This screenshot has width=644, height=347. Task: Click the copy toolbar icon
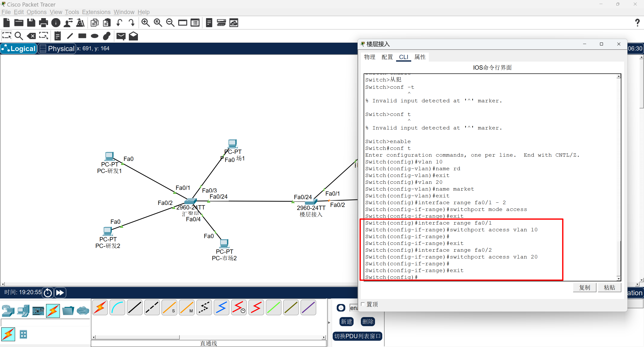tap(95, 23)
